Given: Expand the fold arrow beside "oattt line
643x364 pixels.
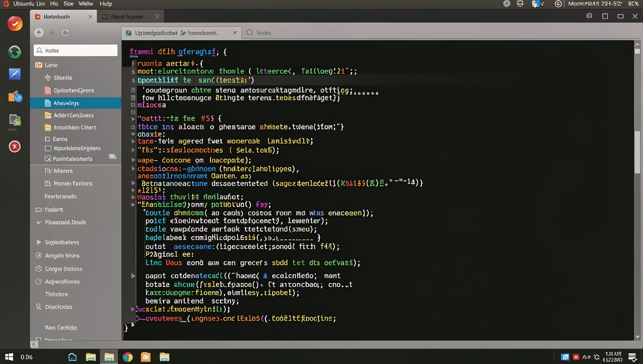Looking at the screenshot, I should coord(133,119).
